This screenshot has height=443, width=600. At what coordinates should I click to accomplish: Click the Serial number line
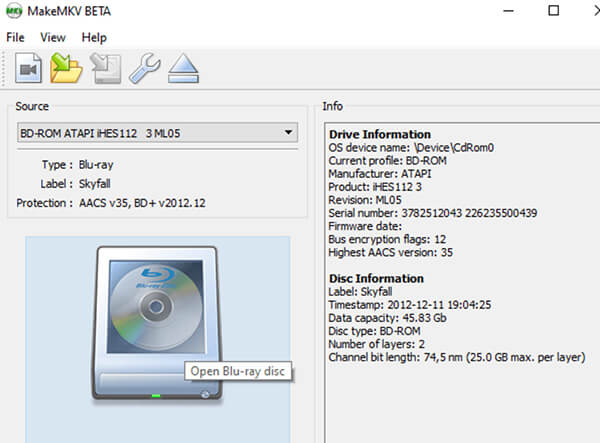coord(433,213)
